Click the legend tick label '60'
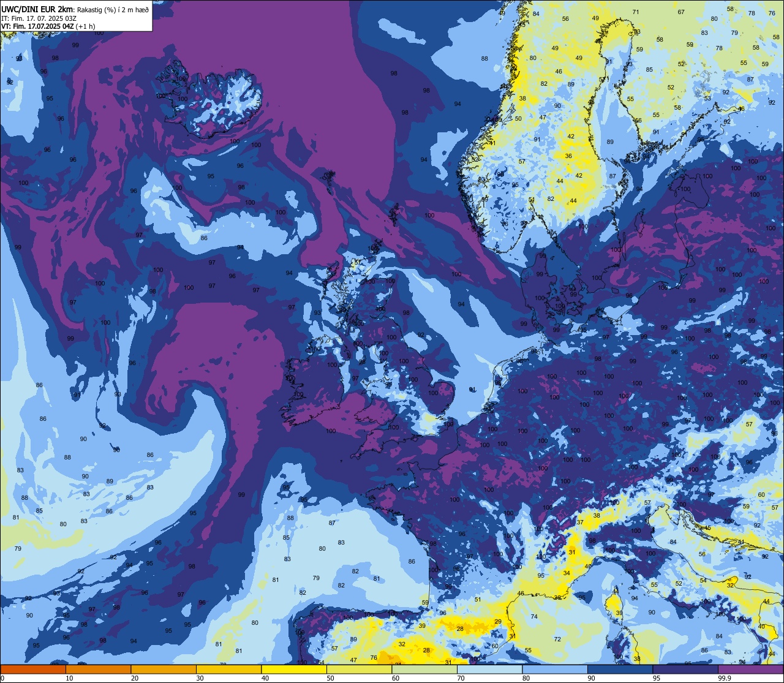 [395, 678]
